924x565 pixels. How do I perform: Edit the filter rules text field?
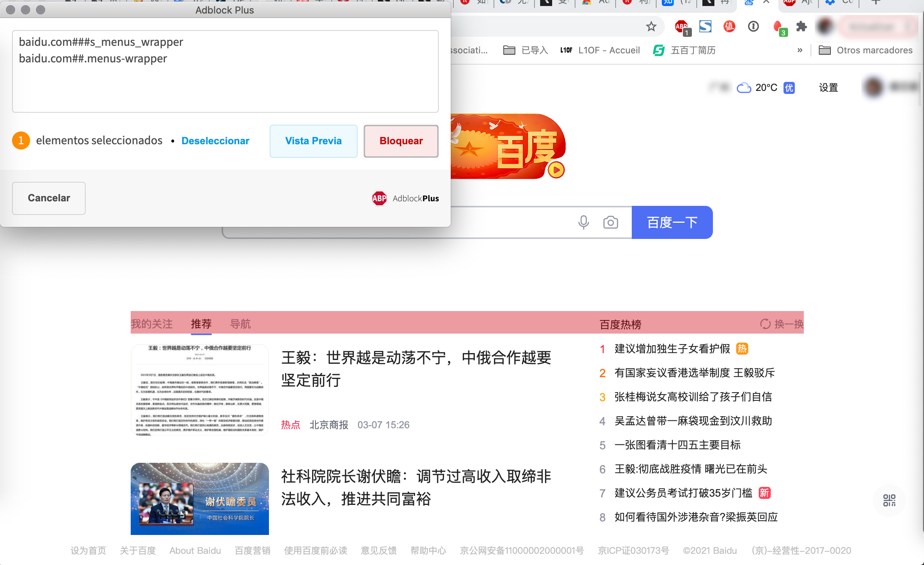click(225, 71)
